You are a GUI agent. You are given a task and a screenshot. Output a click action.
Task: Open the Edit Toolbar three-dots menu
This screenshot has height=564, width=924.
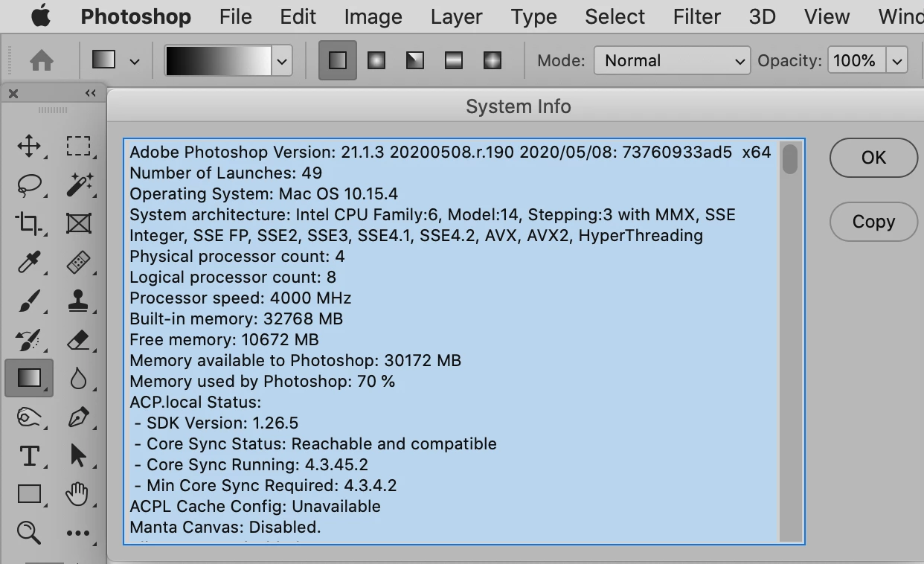point(78,533)
